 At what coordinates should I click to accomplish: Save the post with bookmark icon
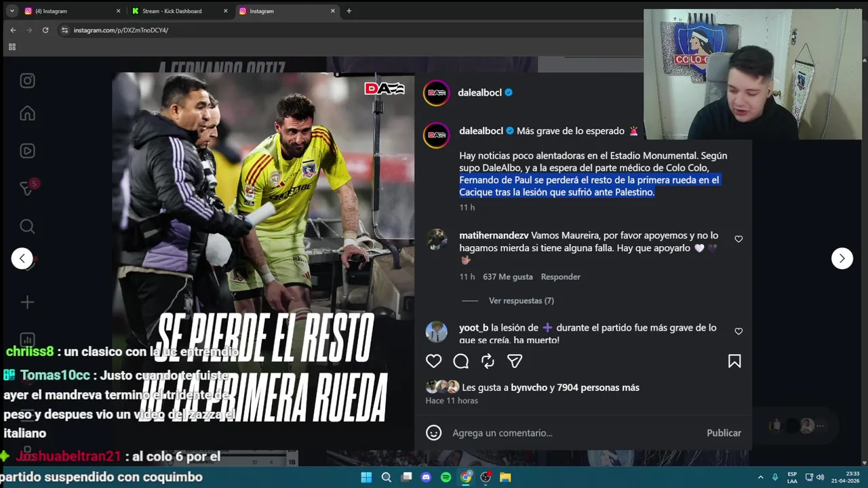point(734,361)
